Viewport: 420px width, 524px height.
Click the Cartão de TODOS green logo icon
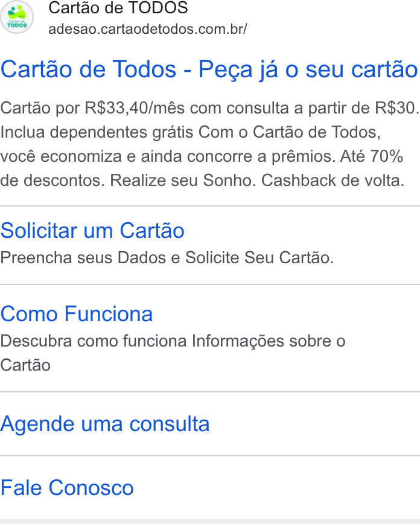17,17
